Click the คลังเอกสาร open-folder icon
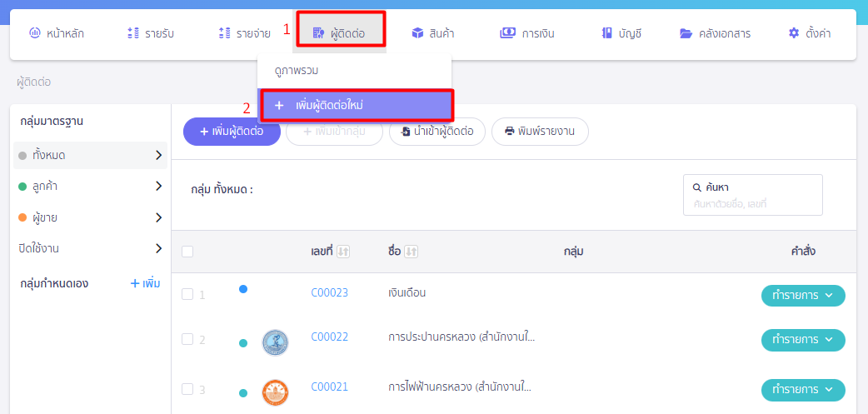Image resolution: width=868 pixels, height=414 pixels. click(686, 34)
